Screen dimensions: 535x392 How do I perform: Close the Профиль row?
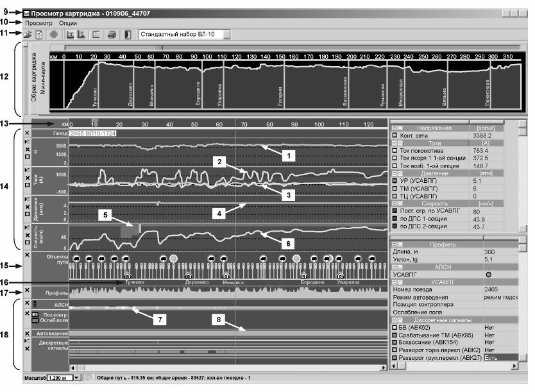[x=28, y=290]
